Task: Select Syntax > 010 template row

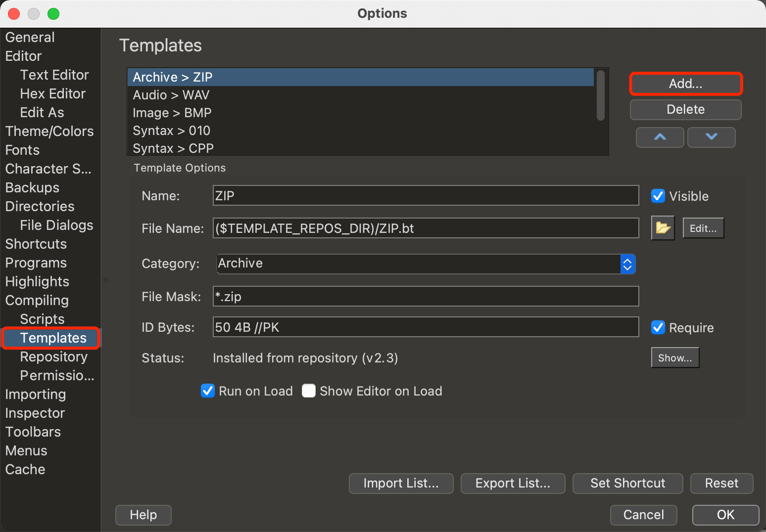Action: tap(361, 131)
